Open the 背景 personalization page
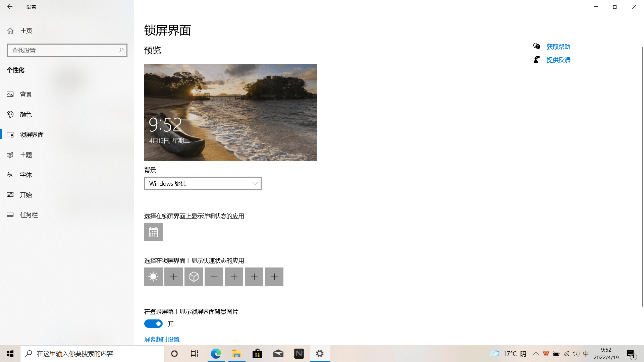Image resolution: width=644 pixels, height=362 pixels. 26,95
